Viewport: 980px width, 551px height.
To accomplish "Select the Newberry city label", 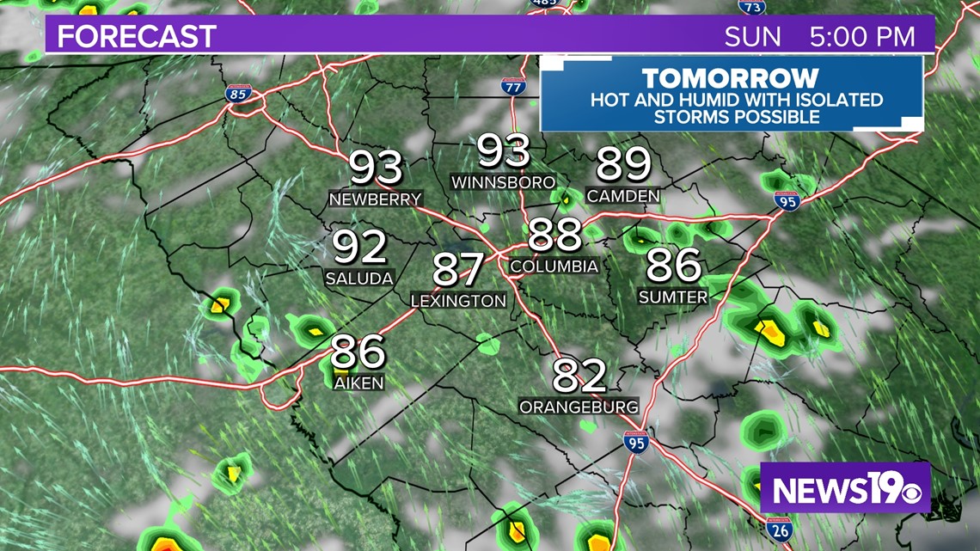I will [x=376, y=199].
